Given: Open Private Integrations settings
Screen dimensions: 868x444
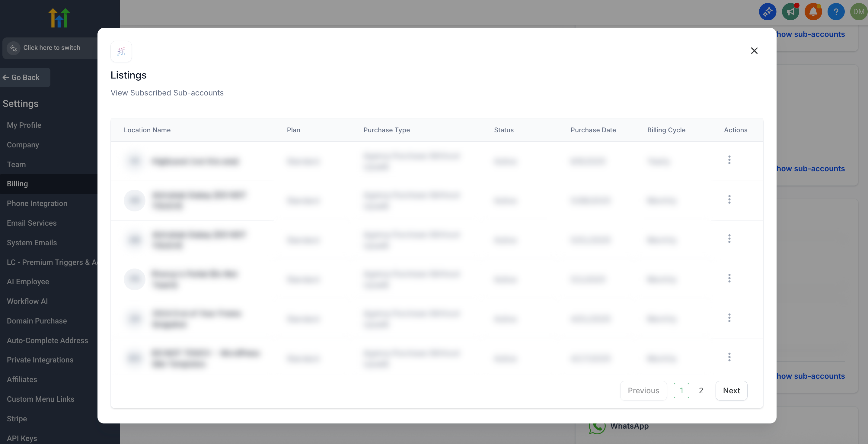Looking at the screenshot, I should tap(40, 360).
